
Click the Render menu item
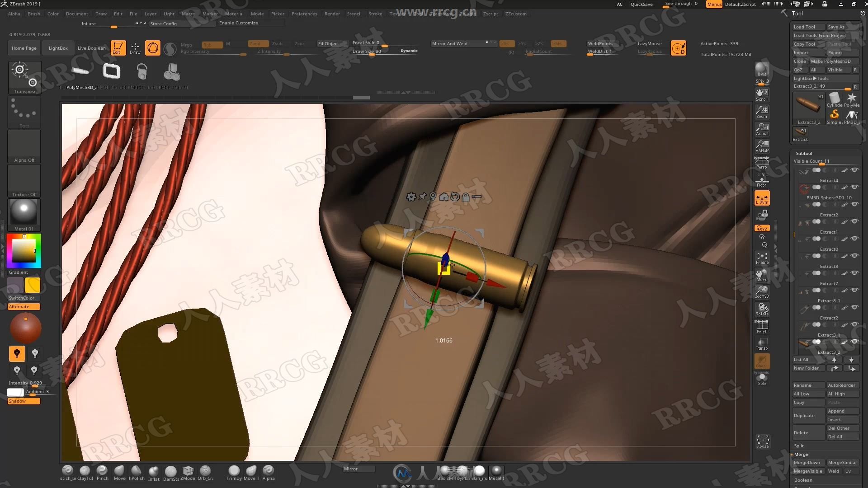[x=331, y=13]
